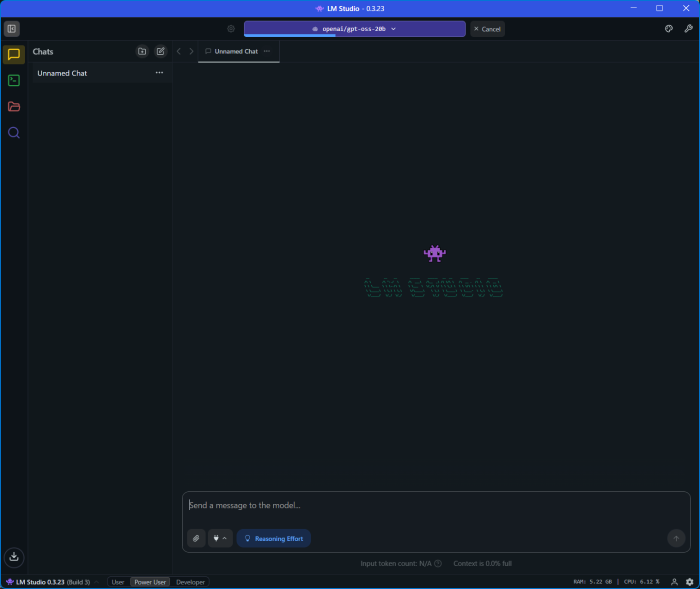Switch to Developer mode

click(190, 582)
